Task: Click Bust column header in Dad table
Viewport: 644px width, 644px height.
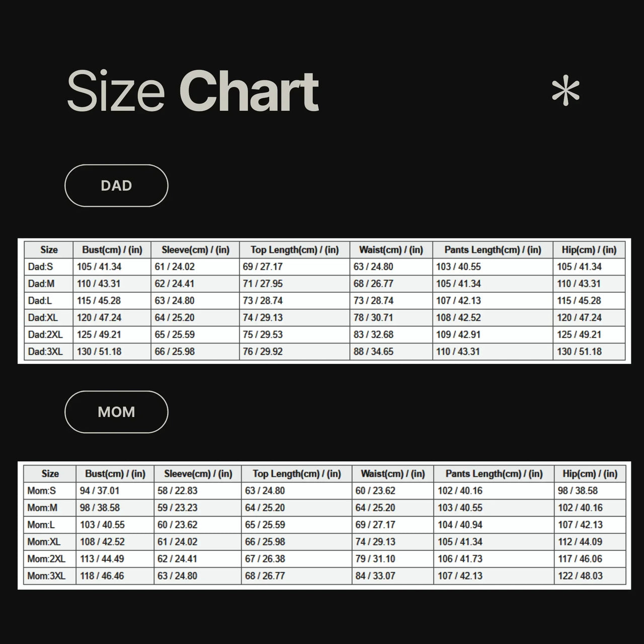Action: click(112, 250)
